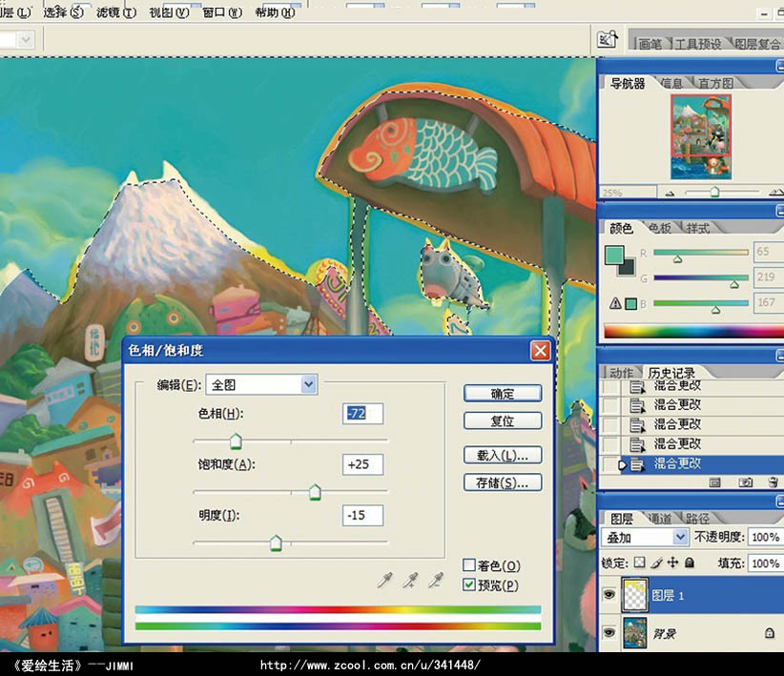The height and width of the screenshot is (676, 784).
Task: Click the 载入(L)... button
Action: 503,455
